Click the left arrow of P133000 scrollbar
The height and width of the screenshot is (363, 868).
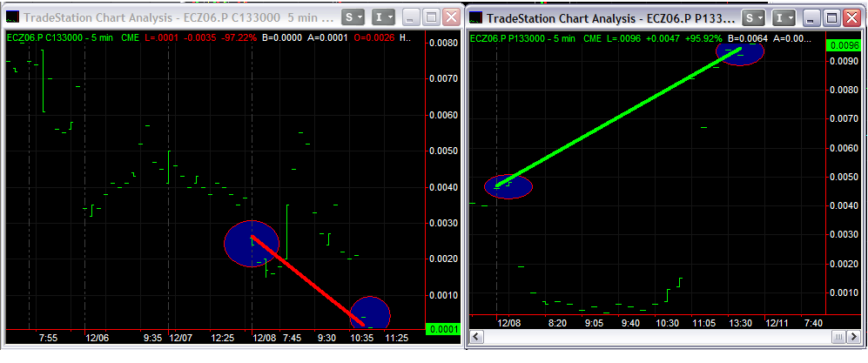coord(476,336)
